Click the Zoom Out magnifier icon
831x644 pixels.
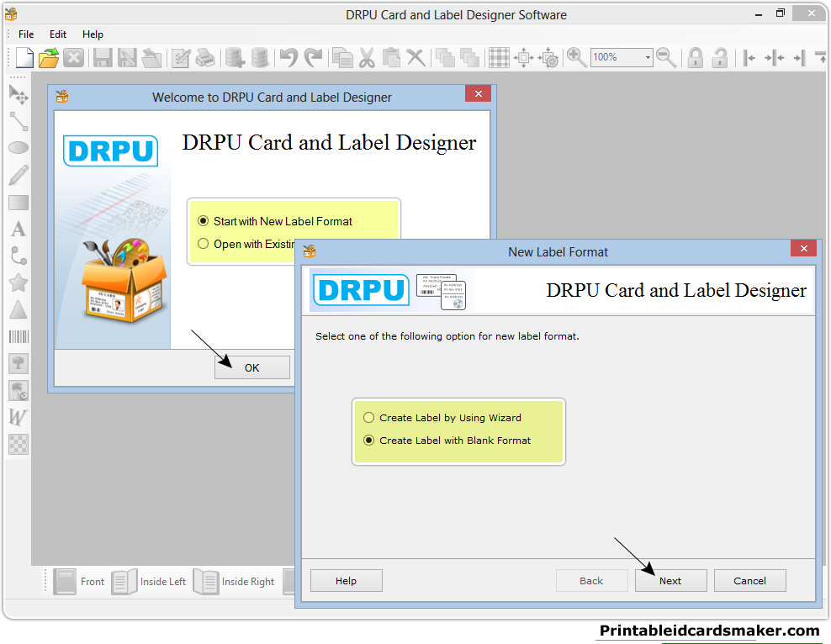click(665, 57)
